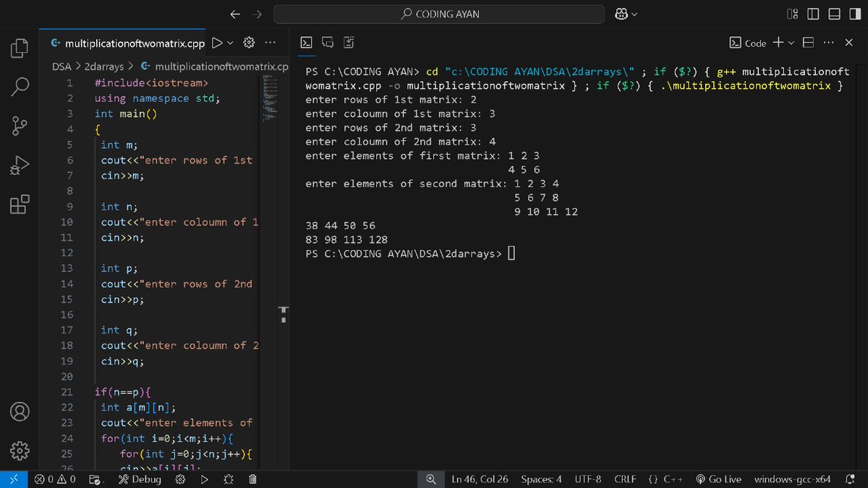
Task: Switch to the second panel tab icon
Action: 328,43
